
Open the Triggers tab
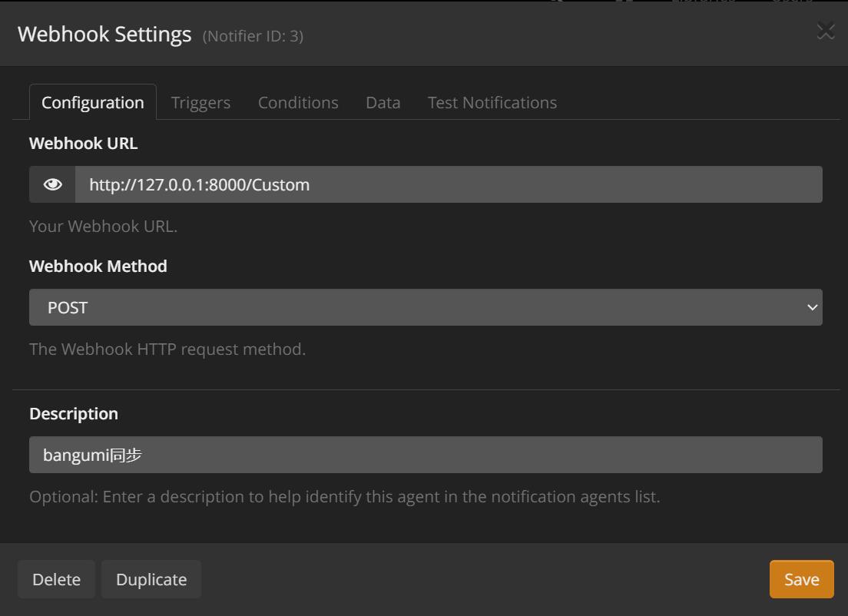[x=200, y=102]
